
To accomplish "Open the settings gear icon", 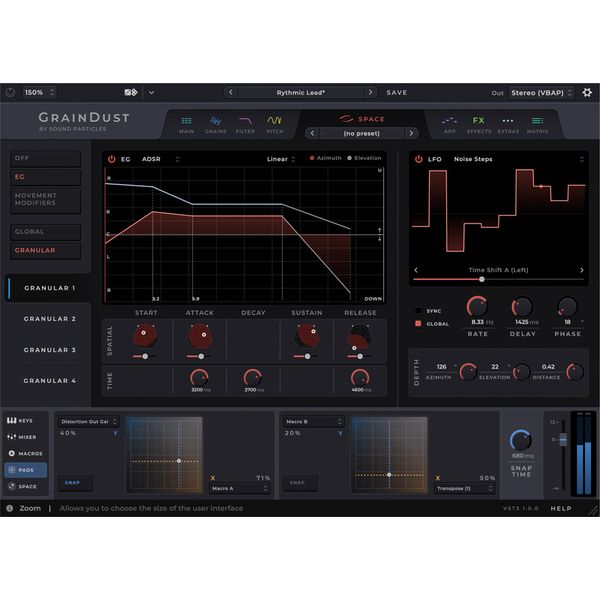I will pos(587,92).
